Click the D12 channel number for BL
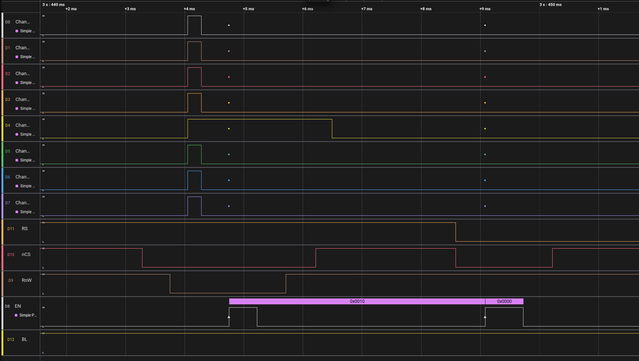Image resolution: width=639 pixels, height=361 pixels. (x=11, y=339)
